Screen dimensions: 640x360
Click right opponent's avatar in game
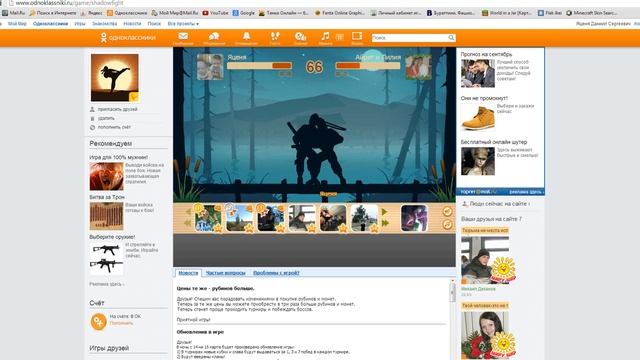click(418, 67)
